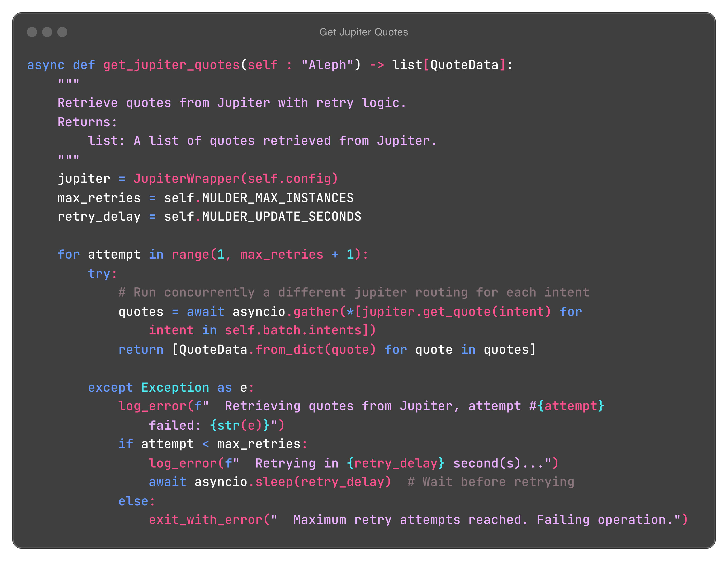Click MULDER_UPDATE_SECONDS constant

point(282,217)
